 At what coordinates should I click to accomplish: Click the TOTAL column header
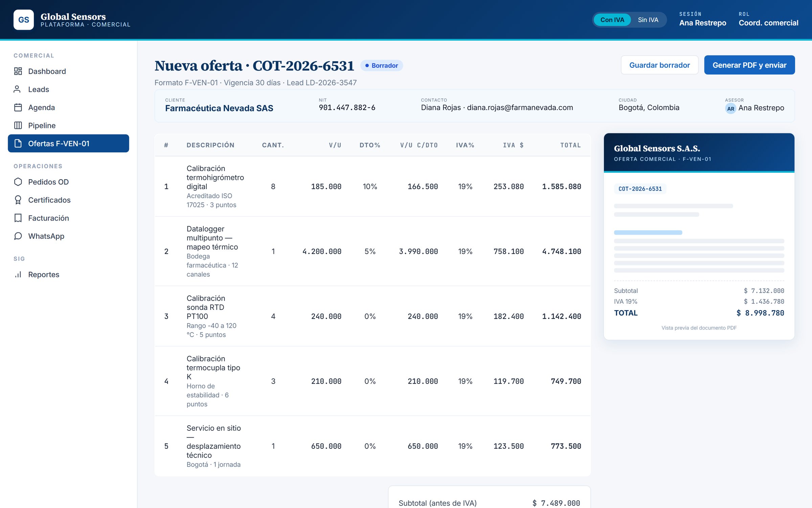[570, 145]
